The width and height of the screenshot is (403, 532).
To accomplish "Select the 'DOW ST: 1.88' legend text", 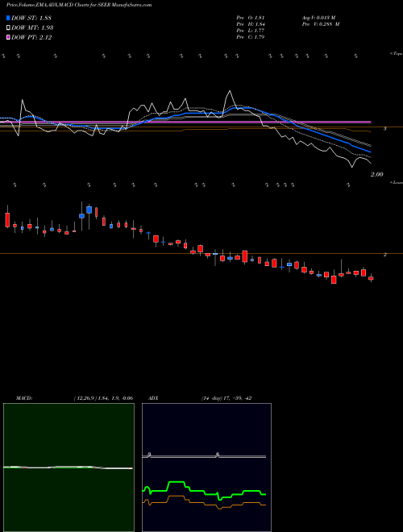I will pos(31,18).
